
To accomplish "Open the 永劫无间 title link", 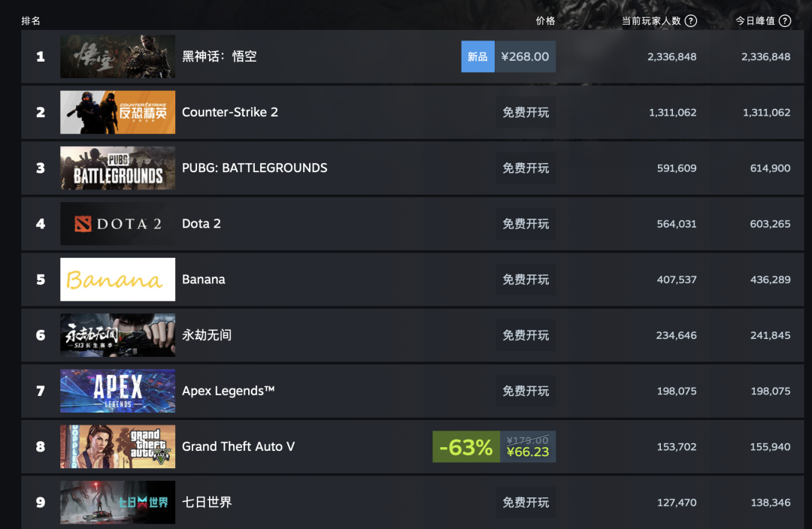I will (207, 335).
